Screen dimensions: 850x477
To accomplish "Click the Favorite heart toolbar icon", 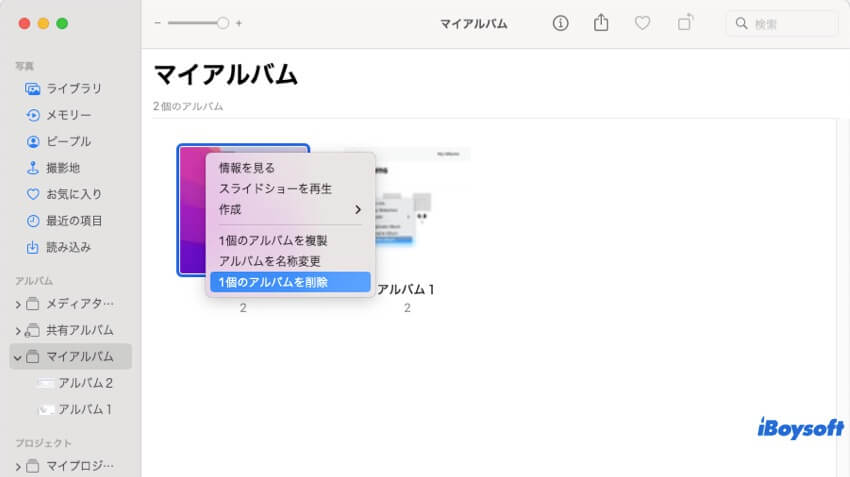I will pos(642,23).
